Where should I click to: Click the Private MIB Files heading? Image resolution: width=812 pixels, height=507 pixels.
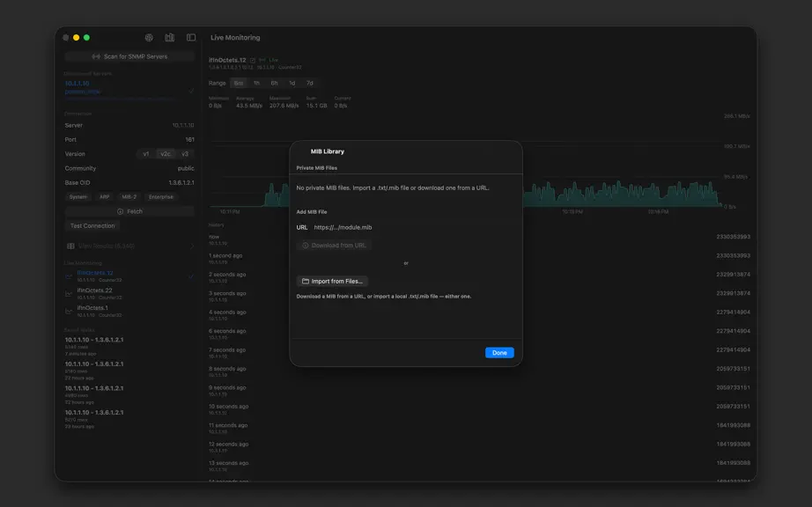316,167
